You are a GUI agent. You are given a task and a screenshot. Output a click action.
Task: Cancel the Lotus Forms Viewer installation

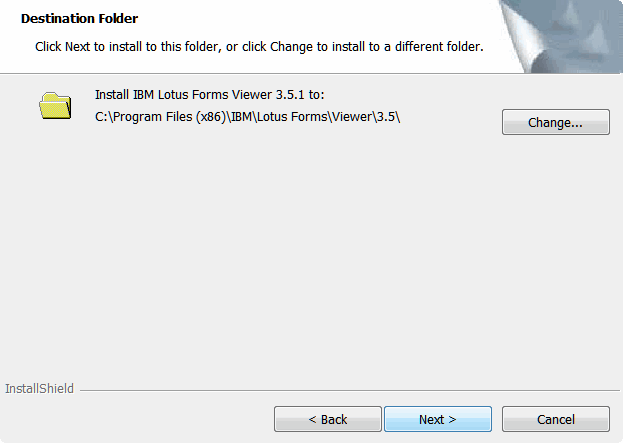555,419
